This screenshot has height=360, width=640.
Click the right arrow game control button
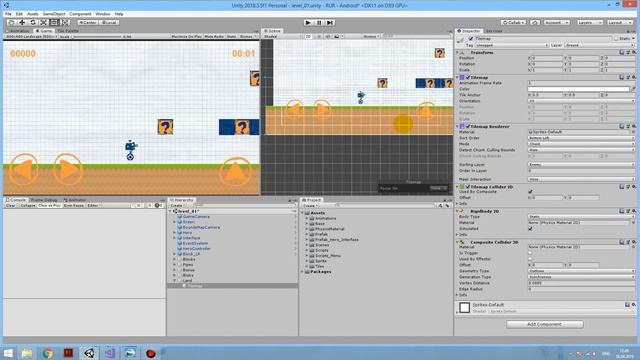tap(68, 169)
